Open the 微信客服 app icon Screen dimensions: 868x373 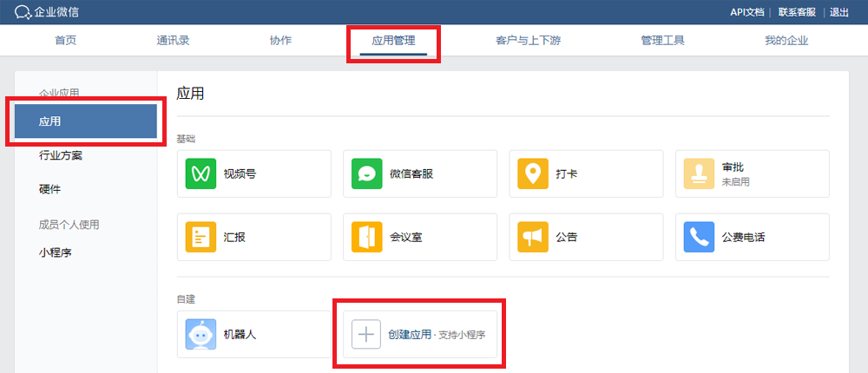click(366, 173)
